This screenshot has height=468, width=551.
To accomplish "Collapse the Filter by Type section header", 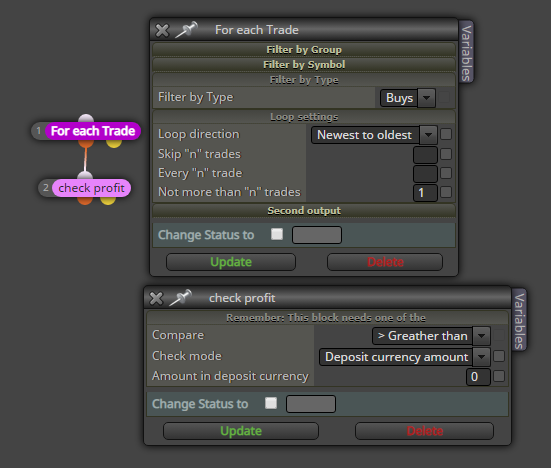I will coord(304,80).
